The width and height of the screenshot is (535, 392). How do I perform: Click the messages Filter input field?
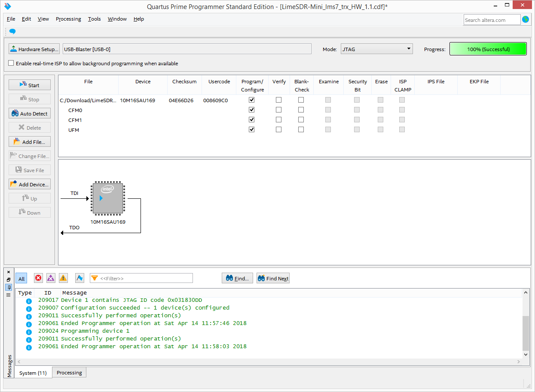141,278
